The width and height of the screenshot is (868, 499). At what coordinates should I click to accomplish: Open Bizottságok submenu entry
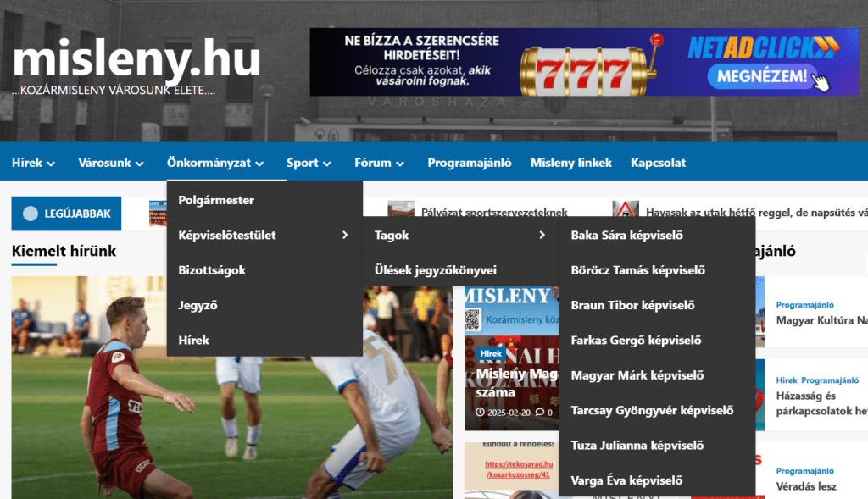264,270
